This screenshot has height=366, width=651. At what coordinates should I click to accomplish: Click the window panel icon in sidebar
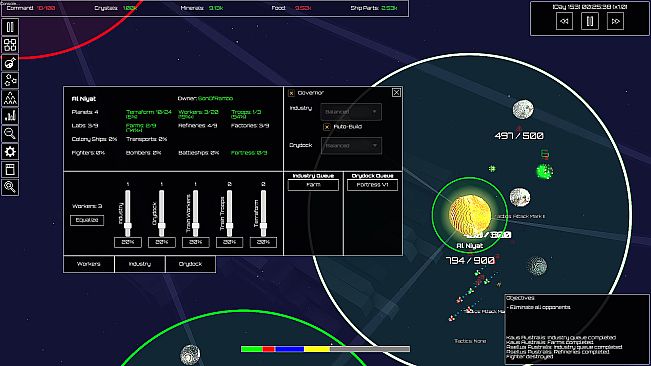[10, 169]
